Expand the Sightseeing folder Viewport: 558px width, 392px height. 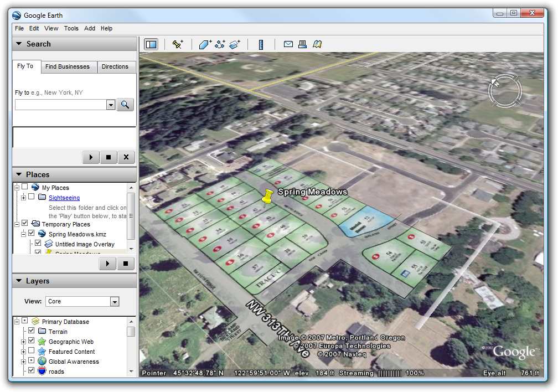point(23,198)
